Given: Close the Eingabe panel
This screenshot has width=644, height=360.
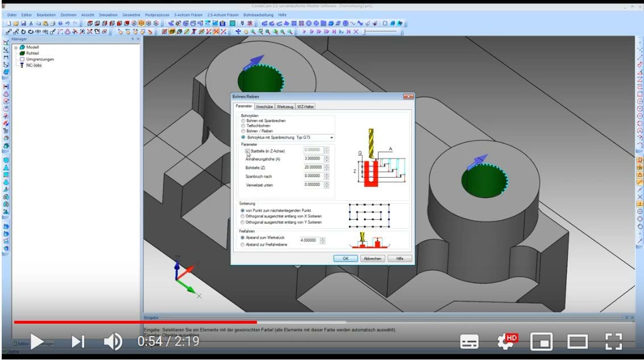Looking at the screenshot, I should point(633,318).
